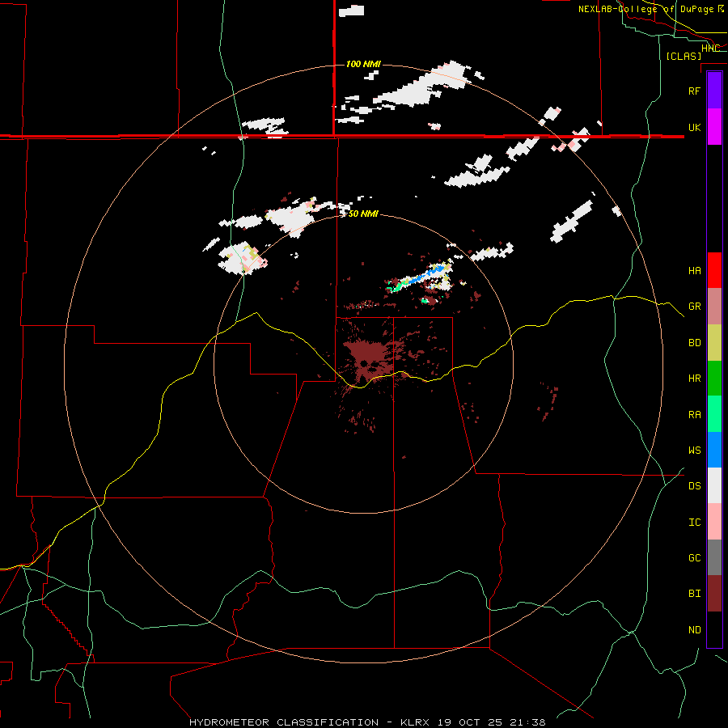Click the [CLAS] unit label
The image size is (728, 728).
[x=684, y=57]
